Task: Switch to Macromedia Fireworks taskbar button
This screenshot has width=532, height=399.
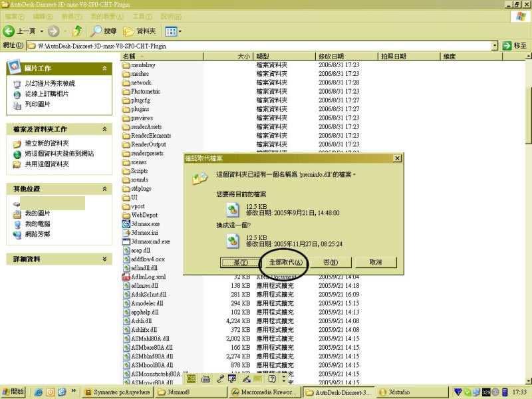Action: [265, 392]
